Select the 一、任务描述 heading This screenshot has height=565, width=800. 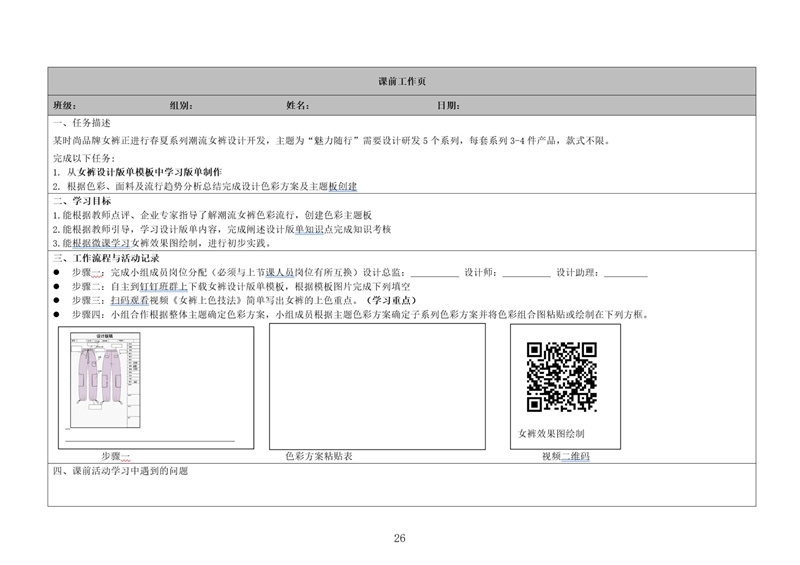tap(82, 123)
